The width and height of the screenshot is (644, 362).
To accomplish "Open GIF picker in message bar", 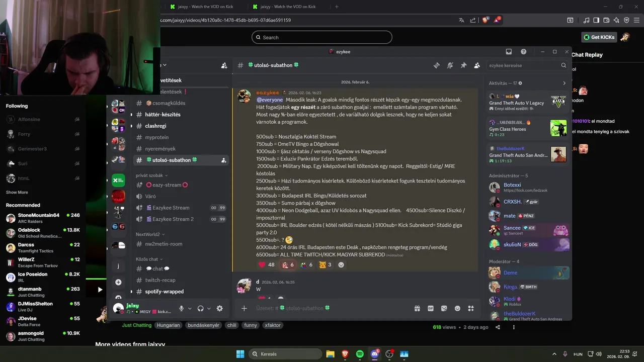I will coord(431,308).
